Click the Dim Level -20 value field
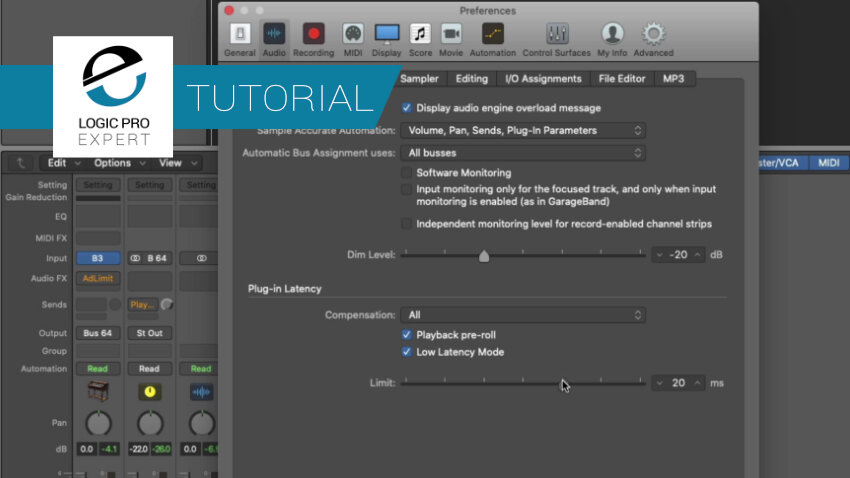Image resolution: width=850 pixels, height=478 pixels. tap(678, 255)
